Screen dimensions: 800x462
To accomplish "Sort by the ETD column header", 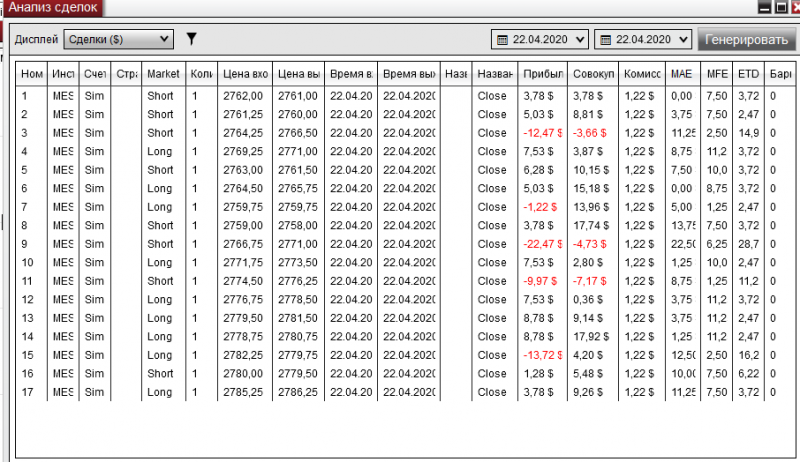I will tap(748, 74).
